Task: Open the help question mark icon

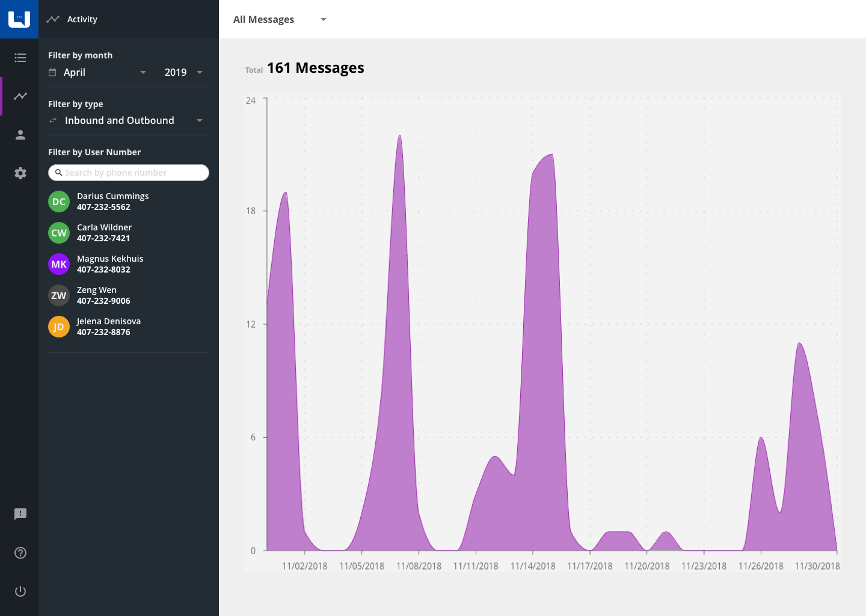Action: pyautogui.click(x=20, y=553)
